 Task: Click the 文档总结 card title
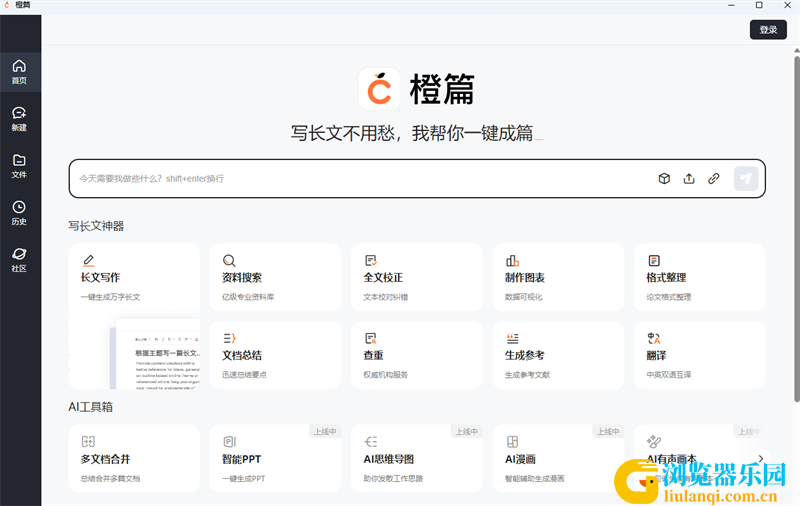242,356
